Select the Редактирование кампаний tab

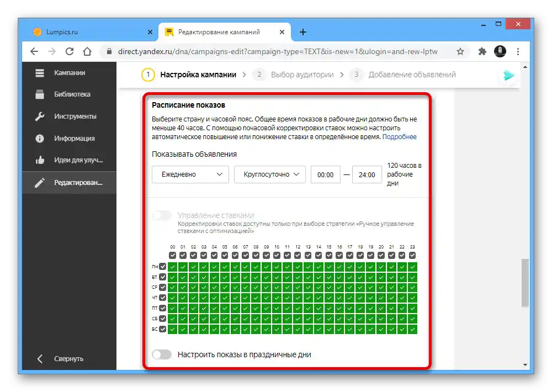(225, 32)
